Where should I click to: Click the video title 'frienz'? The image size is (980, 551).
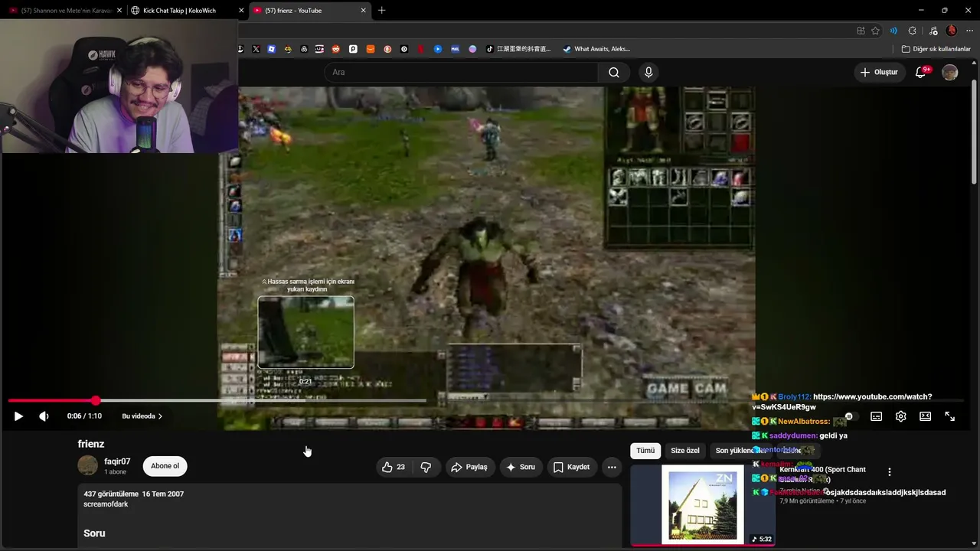tap(91, 444)
